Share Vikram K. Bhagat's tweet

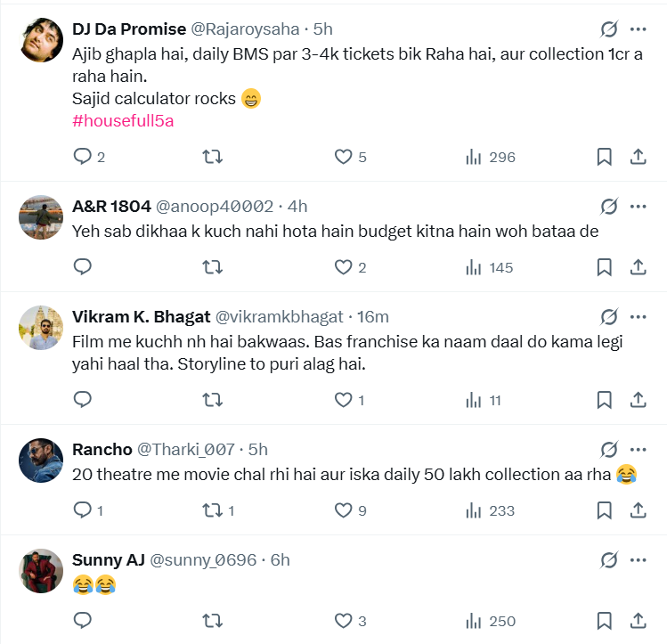point(639,400)
